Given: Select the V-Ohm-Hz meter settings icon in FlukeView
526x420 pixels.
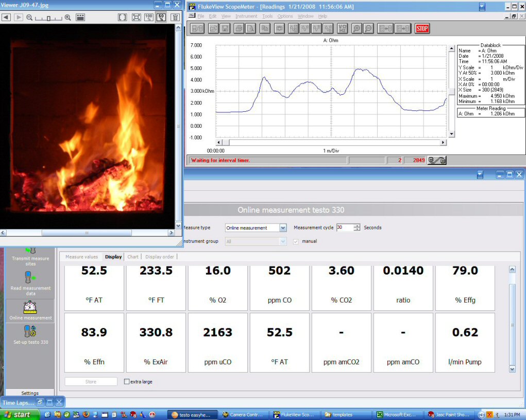Looking at the screenshot, I should click(343, 29).
